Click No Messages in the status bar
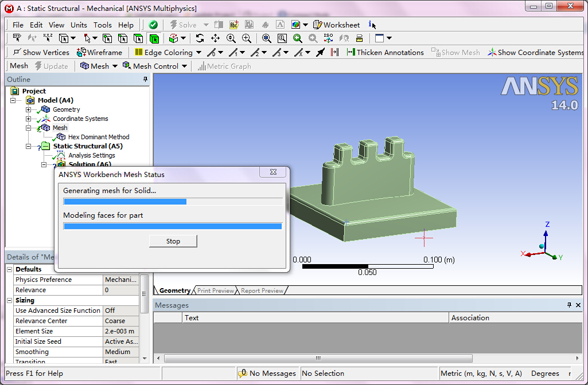The width and height of the screenshot is (588, 385). (267, 373)
